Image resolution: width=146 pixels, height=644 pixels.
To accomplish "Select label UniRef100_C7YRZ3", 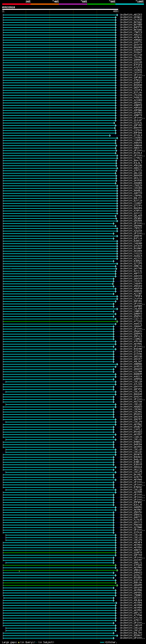I will tap(131, 158).
